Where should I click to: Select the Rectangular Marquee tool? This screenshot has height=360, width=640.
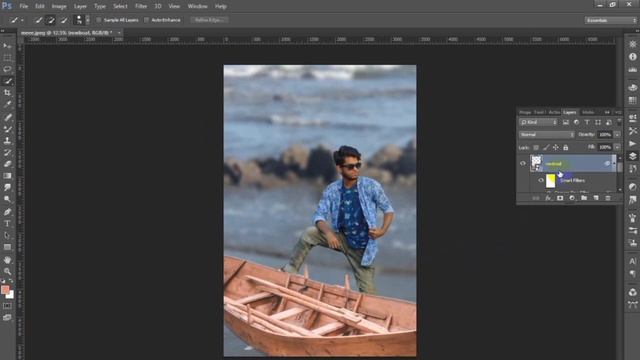[x=7, y=58]
